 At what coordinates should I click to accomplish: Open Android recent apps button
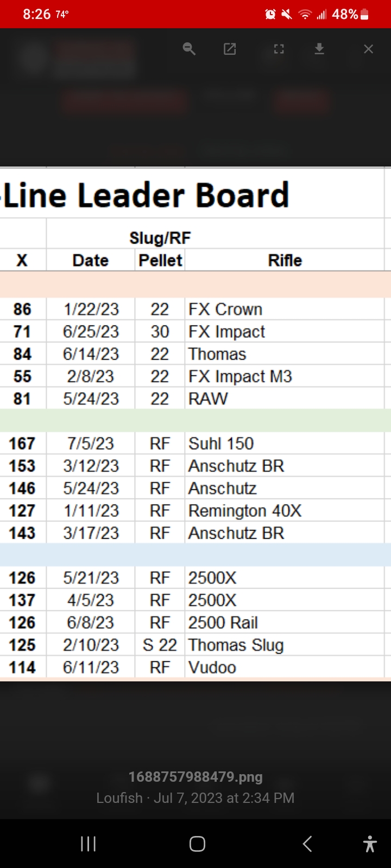coord(88,844)
